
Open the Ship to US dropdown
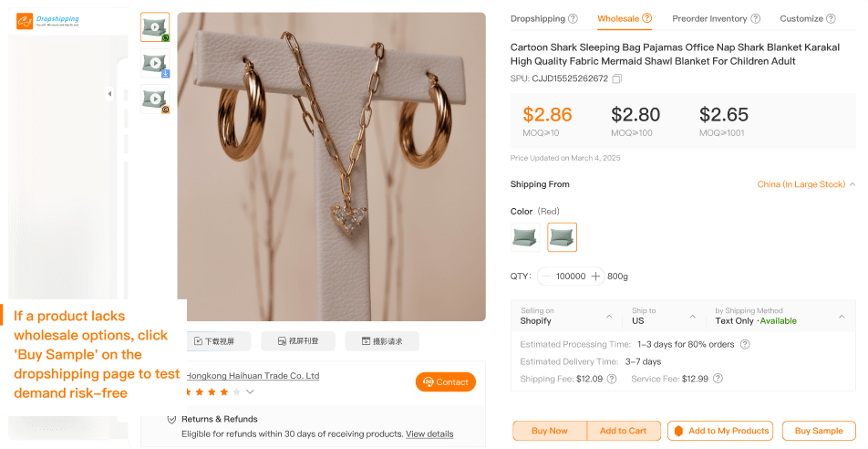tap(693, 317)
